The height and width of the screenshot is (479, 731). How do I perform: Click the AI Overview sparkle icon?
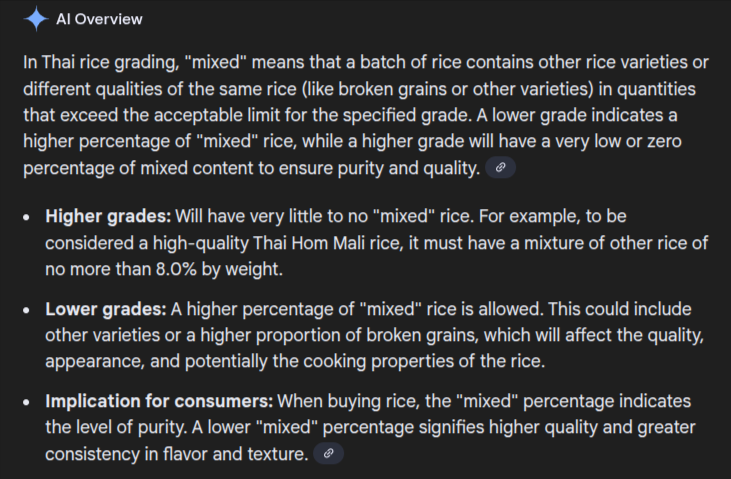tap(36, 18)
